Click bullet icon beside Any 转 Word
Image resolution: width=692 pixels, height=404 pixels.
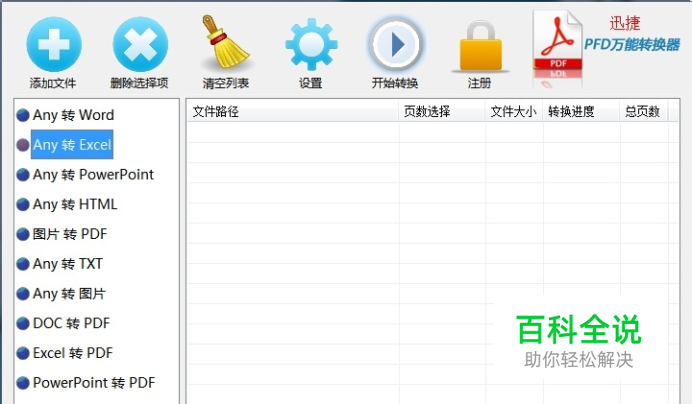[23, 115]
